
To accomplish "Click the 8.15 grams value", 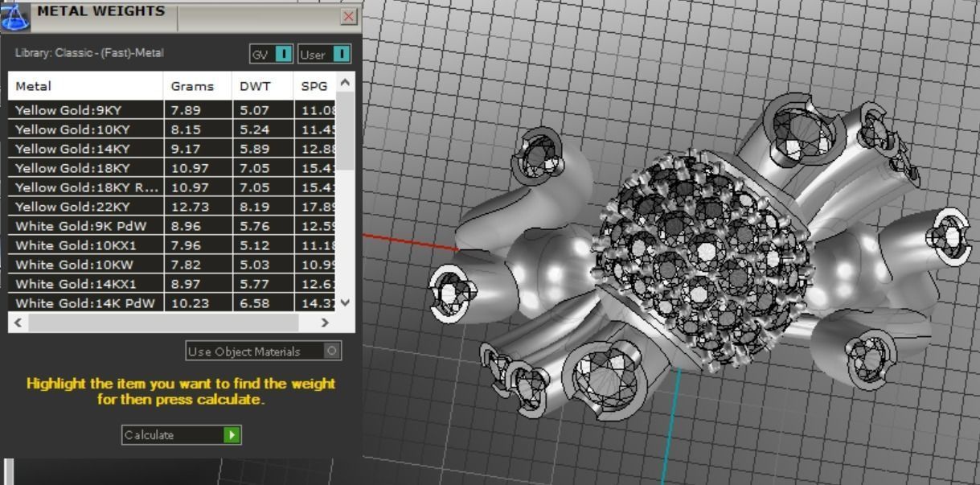I will [186, 129].
